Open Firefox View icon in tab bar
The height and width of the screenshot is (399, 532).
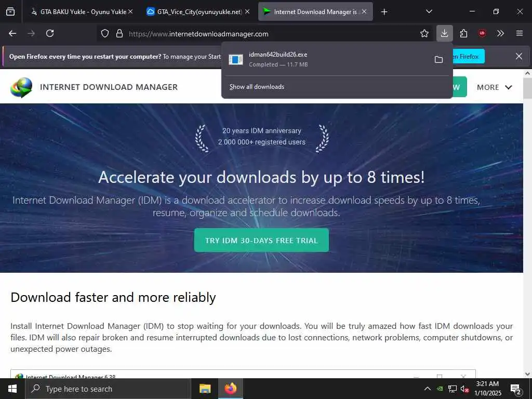tap(10, 12)
